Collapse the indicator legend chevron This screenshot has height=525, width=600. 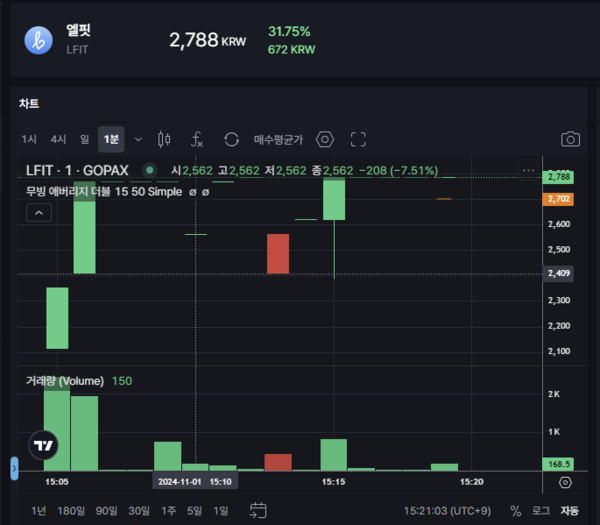(x=39, y=213)
